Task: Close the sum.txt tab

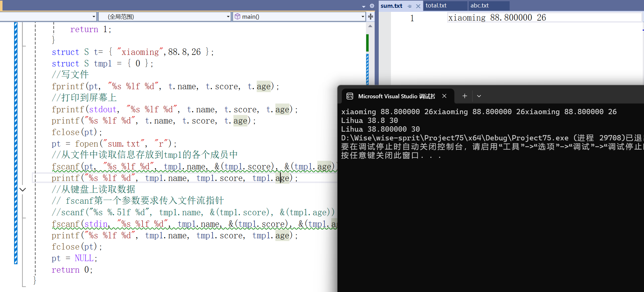Action: pyautogui.click(x=418, y=6)
